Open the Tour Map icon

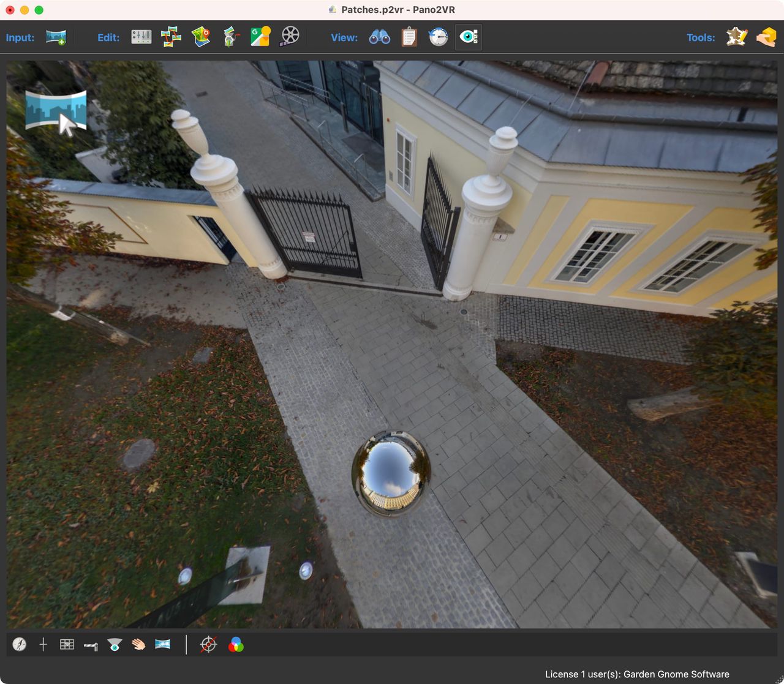pyautogui.click(x=200, y=37)
